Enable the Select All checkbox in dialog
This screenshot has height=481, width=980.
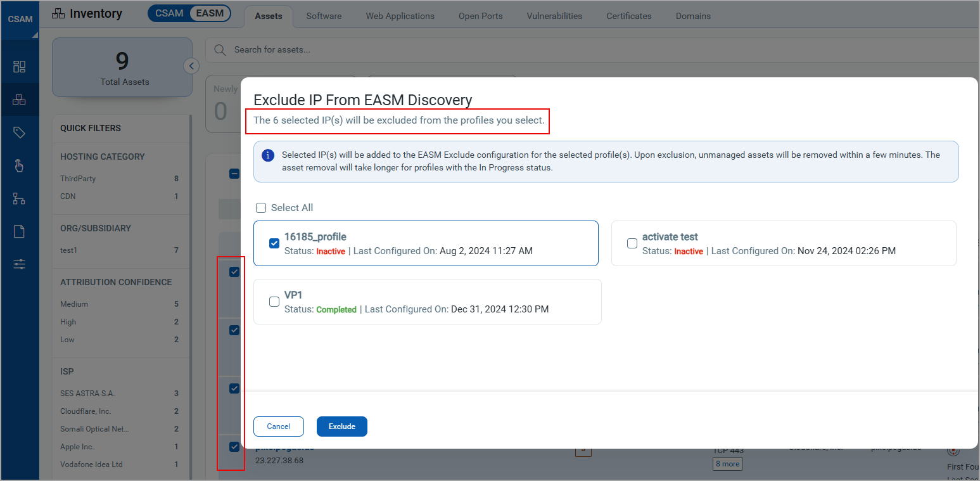pos(261,207)
